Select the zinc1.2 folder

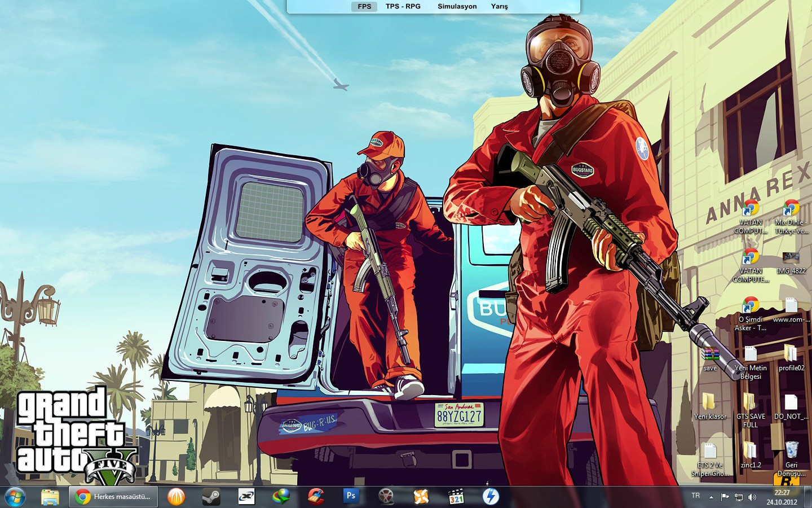(x=751, y=456)
